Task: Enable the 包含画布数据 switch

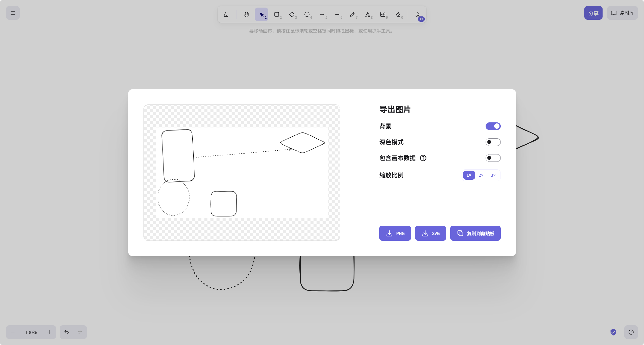Action: pyautogui.click(x=493, y=158)
